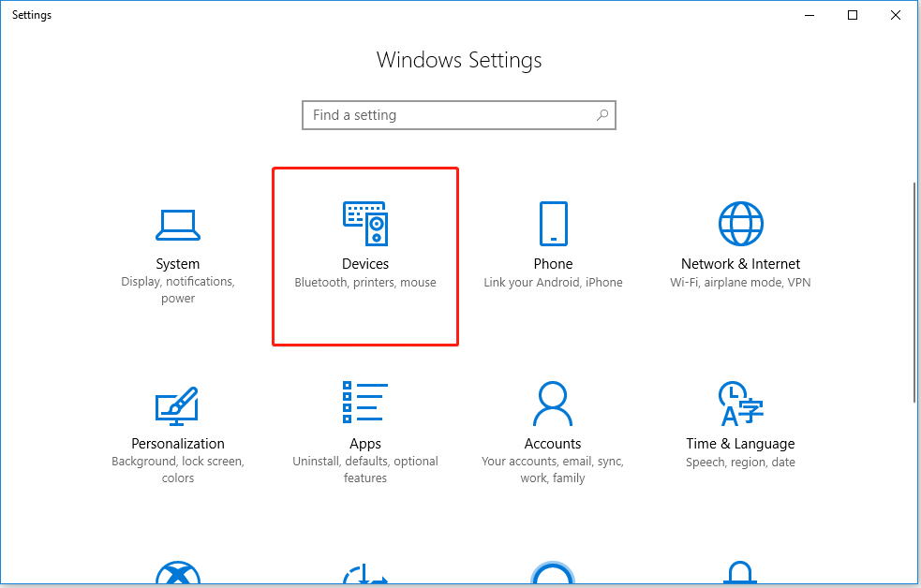921x588 pixels.
Task: Open Accounts settings via the person icon
Action: (553, 403)
